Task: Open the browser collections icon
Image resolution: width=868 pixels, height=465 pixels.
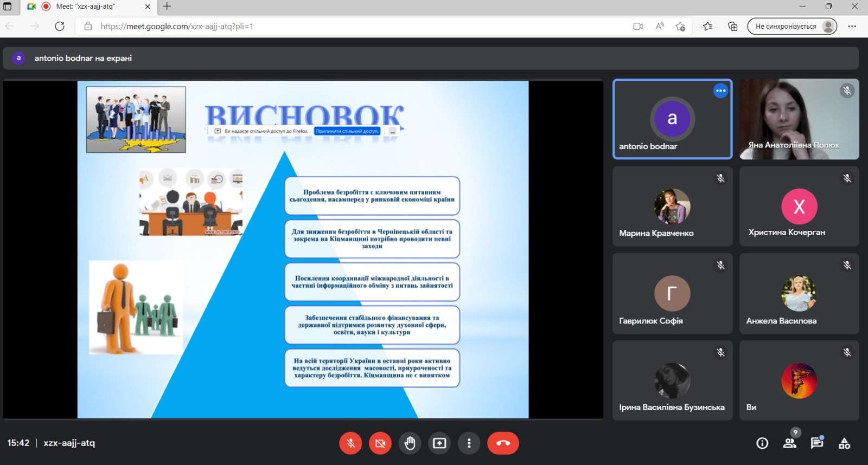Action: [x=732, y=26]
